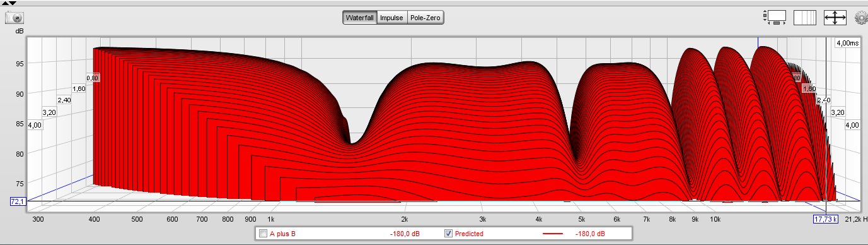Viewport: 868px width, 245px height.
Task: Click Predicted -180,0 dB value
Action: [x=590, y=234]
